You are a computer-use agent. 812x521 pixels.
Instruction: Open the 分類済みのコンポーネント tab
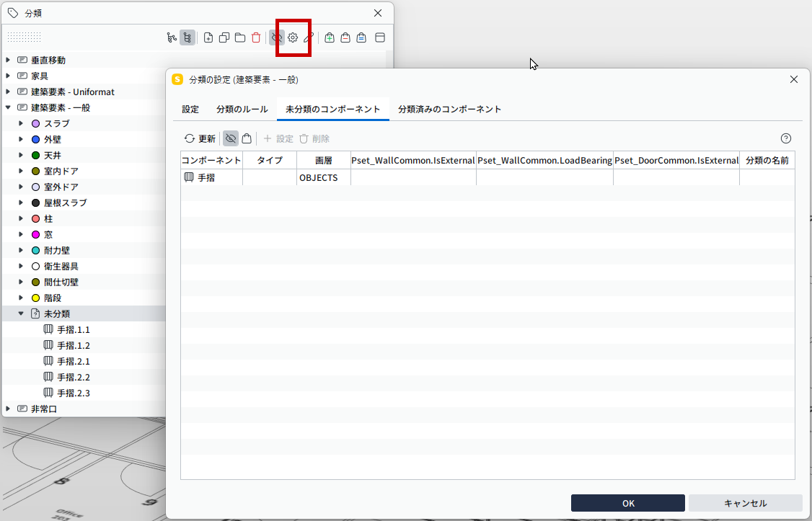(x=449, y=109)
